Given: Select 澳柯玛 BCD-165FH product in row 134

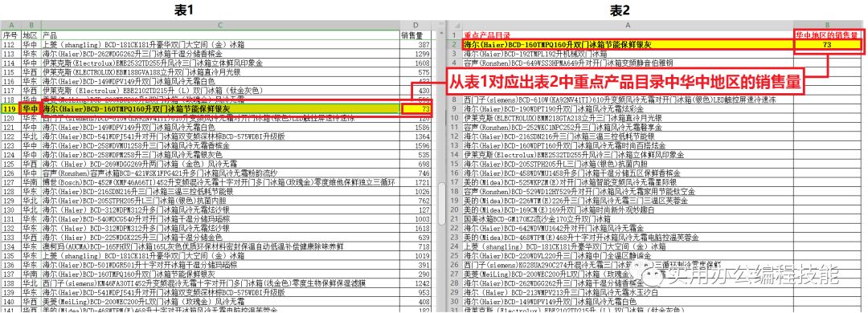Looking at the screenshot, I should point(219,246).
